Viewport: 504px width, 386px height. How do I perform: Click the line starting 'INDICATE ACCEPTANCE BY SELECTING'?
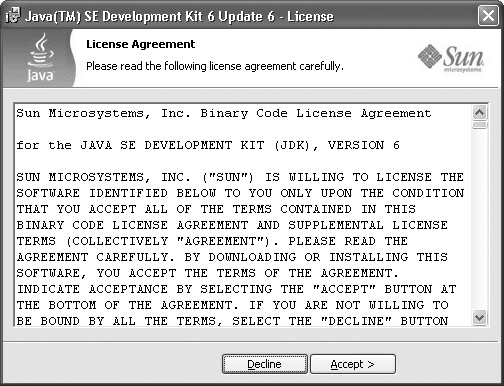(x=236, y=289)
